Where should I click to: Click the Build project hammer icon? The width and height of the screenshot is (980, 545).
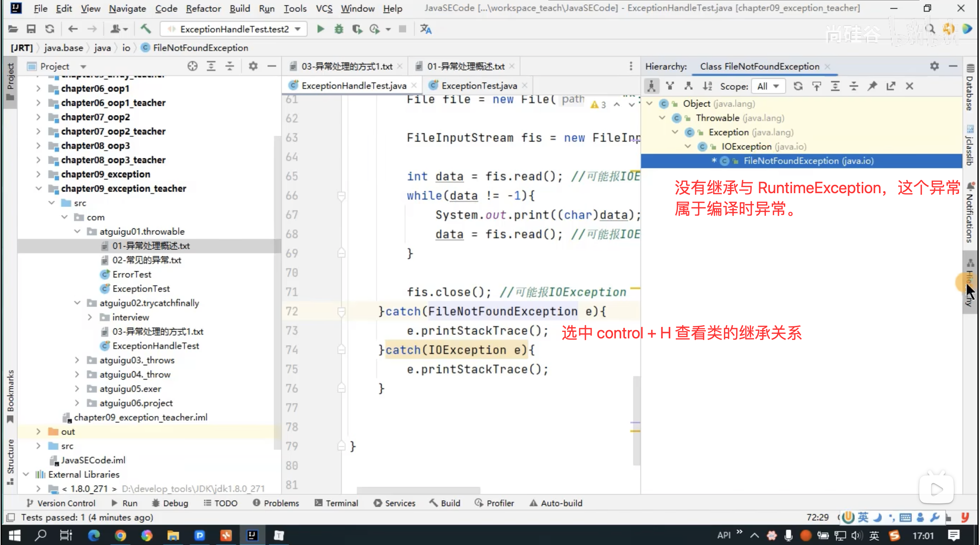coord(146,29)
